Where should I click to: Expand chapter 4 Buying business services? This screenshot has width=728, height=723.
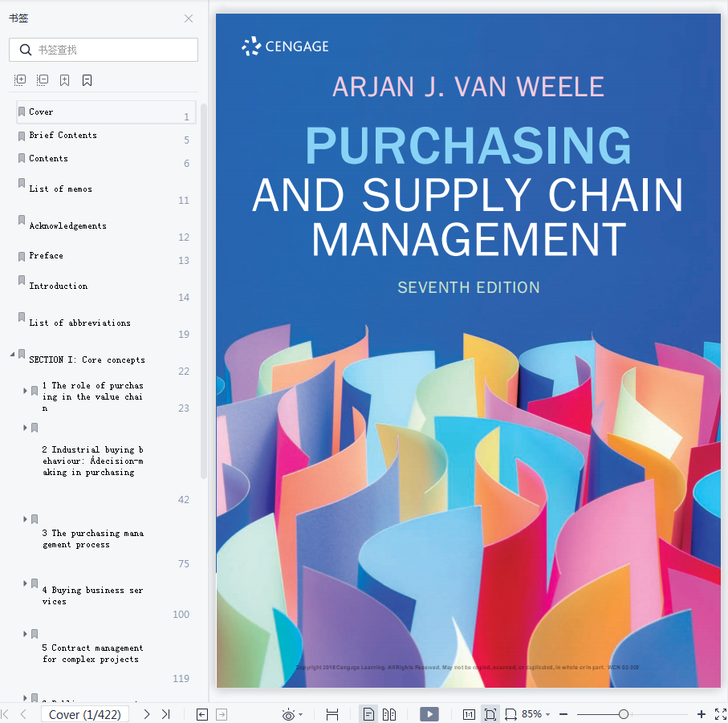pos(26,583)
